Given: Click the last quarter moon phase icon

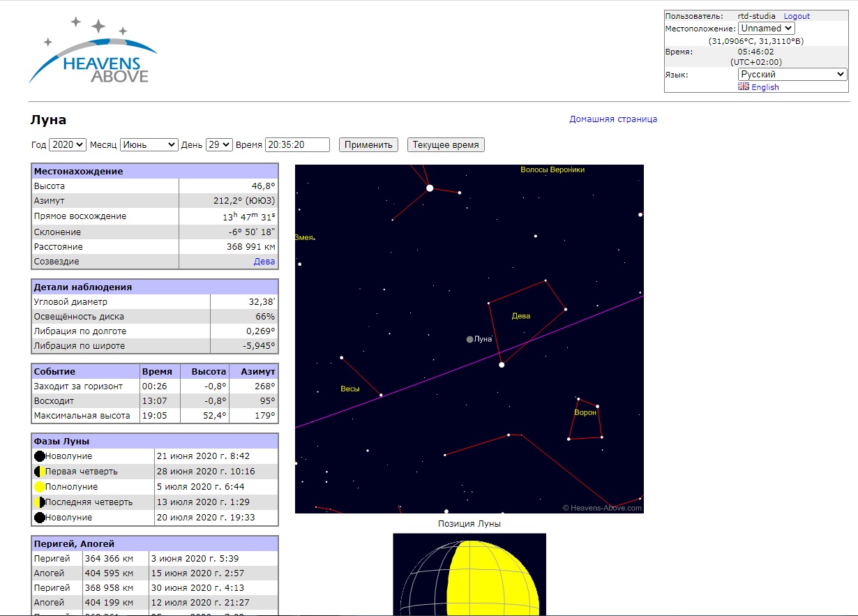Looking at the screenshot, I should pos(40,502).
